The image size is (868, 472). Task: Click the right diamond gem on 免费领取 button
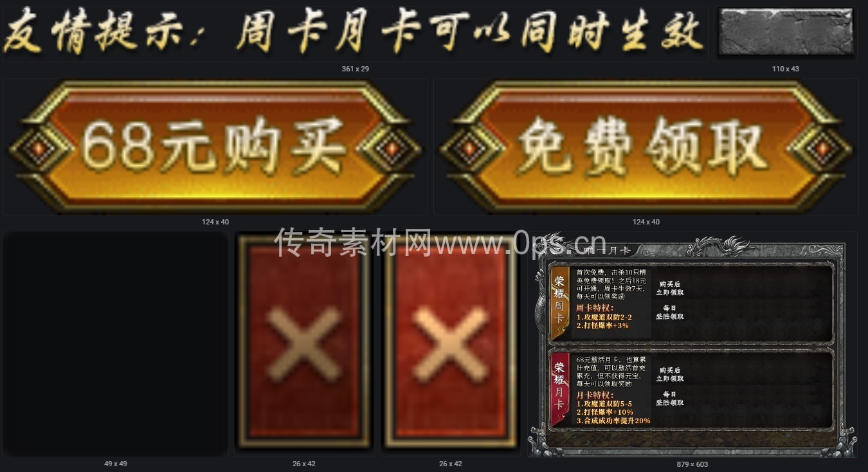(822, 149)
